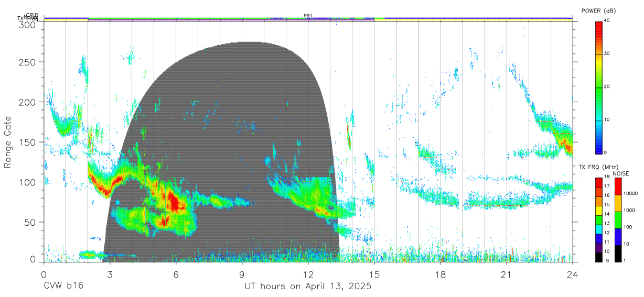Screen dimensions: 644x297
Task: Click the 24 tick on UT hours axis
Action: click(572, 274)
